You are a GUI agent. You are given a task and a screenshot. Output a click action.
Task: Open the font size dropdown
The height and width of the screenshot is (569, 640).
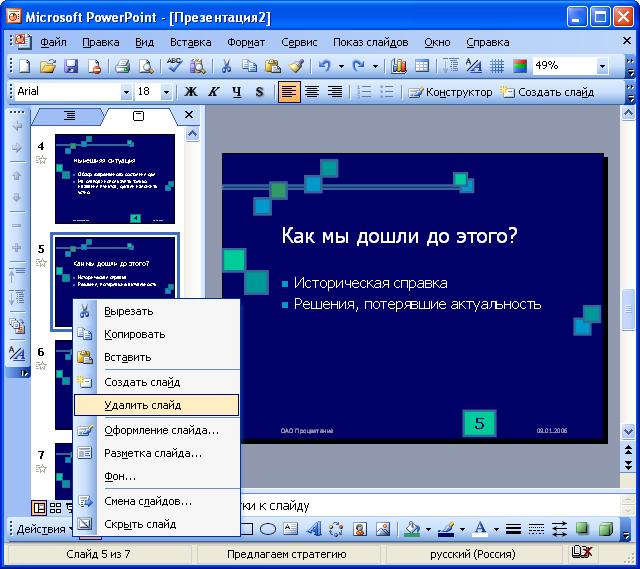pos(166,92)
